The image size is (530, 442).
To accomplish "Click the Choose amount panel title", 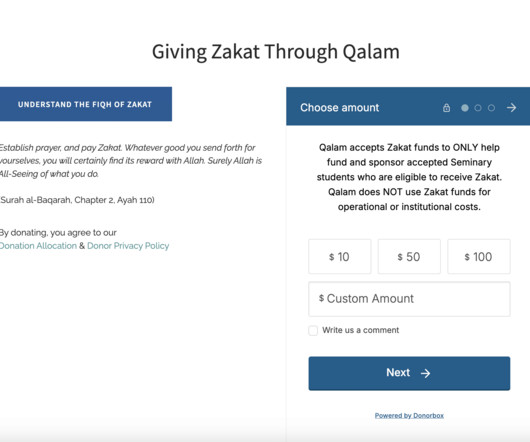I will (x=340, y=108).
